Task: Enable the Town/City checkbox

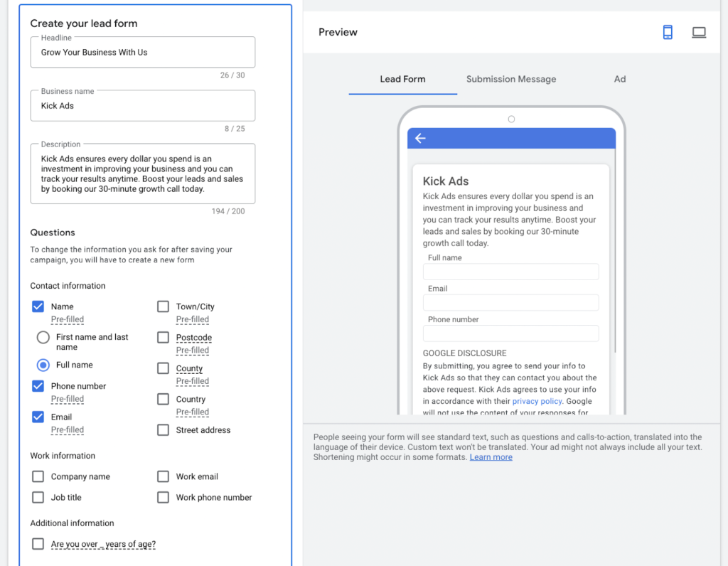Action: point(163,306)
